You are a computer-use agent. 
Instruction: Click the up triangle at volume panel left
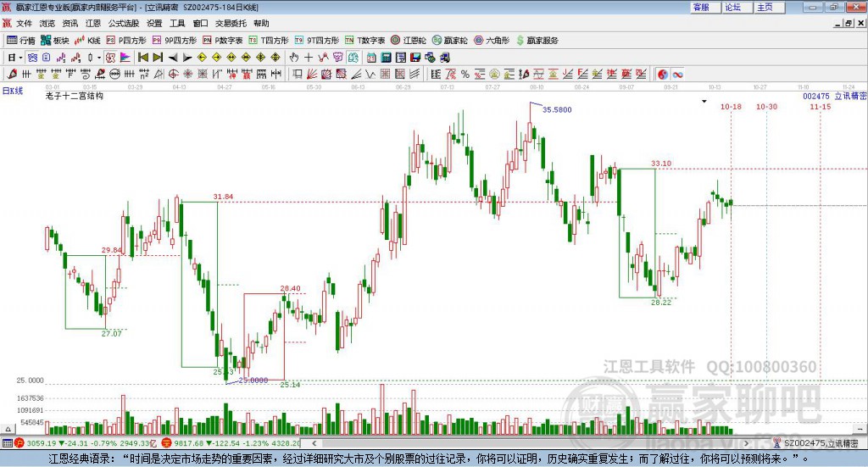coord(8,429)
